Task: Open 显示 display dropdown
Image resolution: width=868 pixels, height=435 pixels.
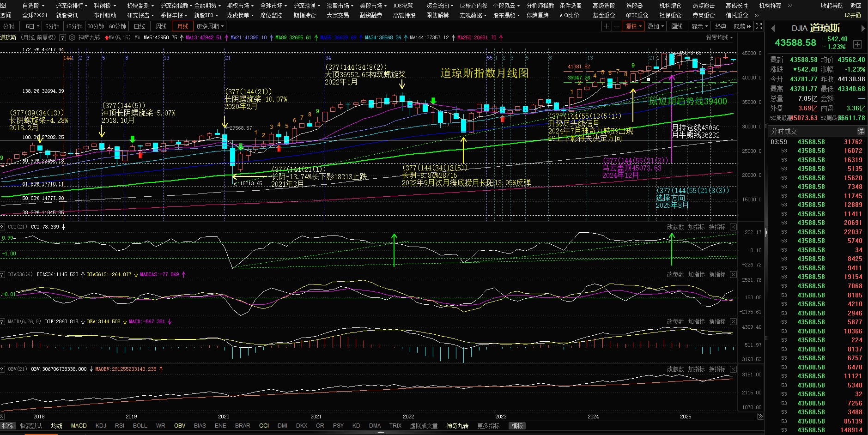Action: [699, 26]
